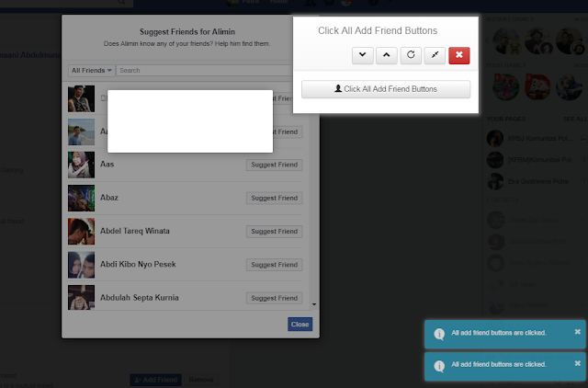Viewport: 588px width, 388px height.
Task: Click the 'Click All Add Friend Buttons' button
Action: (x=386, y=89)
